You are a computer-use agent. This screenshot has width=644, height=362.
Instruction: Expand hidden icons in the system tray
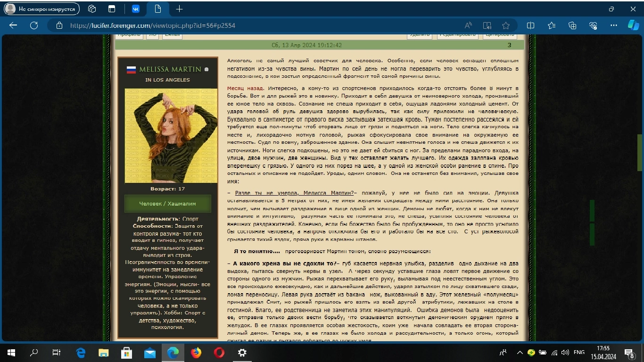[520, 353]
